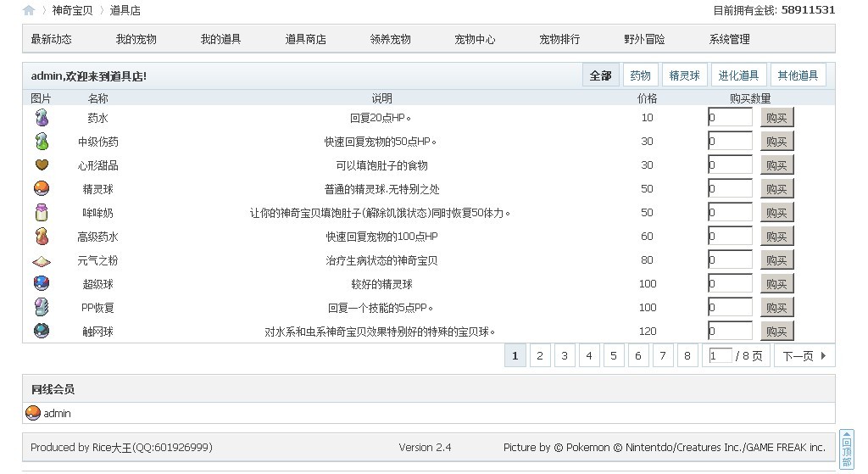The width and height of the screenshot is (868, 474).
Task: Open the 野外冒险 menu item
Action: coord(644,39)
